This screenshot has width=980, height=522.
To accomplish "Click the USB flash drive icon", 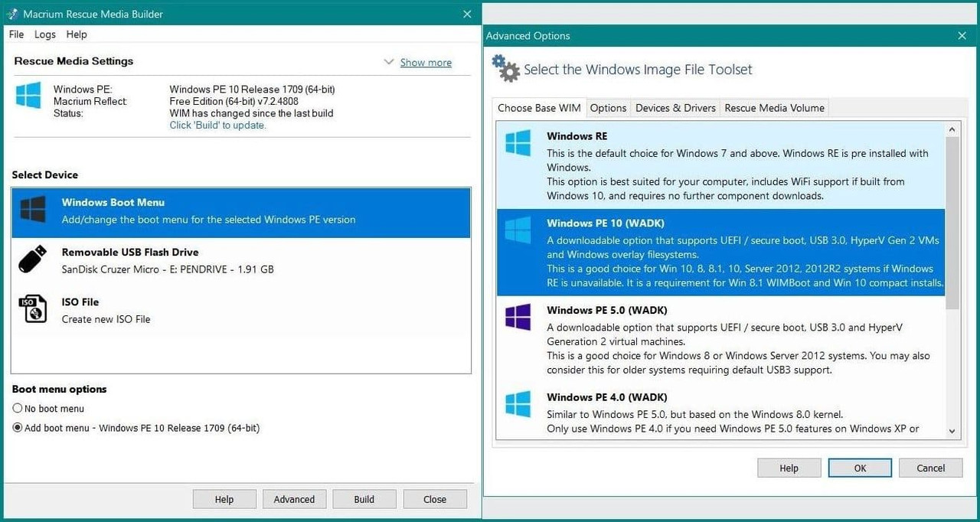I will (33, 259).
